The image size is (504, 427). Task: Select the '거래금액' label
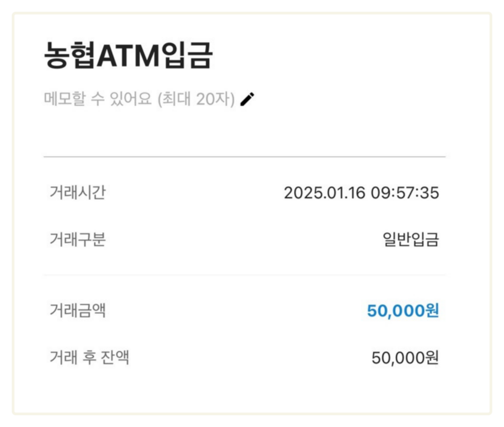(x=77, y=311)
